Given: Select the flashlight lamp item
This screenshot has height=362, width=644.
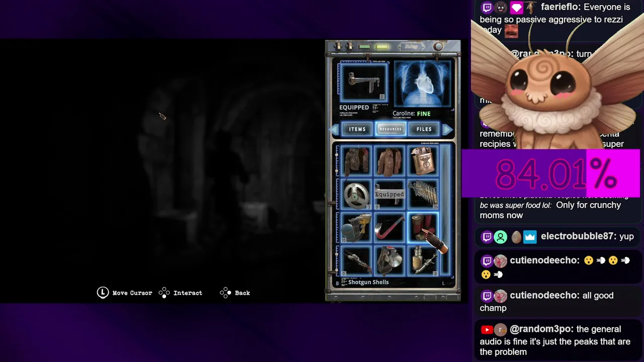Looking at the screenshot, I should click(x=389, y=261).
